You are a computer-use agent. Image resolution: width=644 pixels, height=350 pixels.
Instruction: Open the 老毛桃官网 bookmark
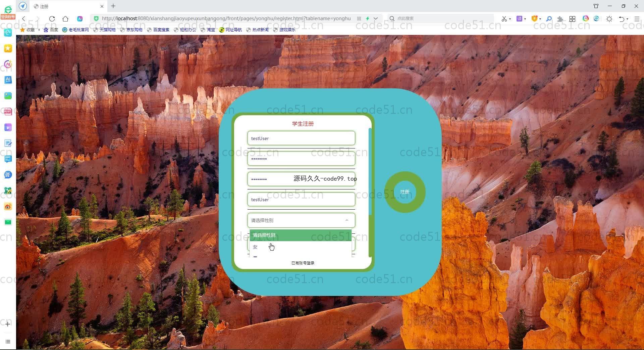[75, 30]
